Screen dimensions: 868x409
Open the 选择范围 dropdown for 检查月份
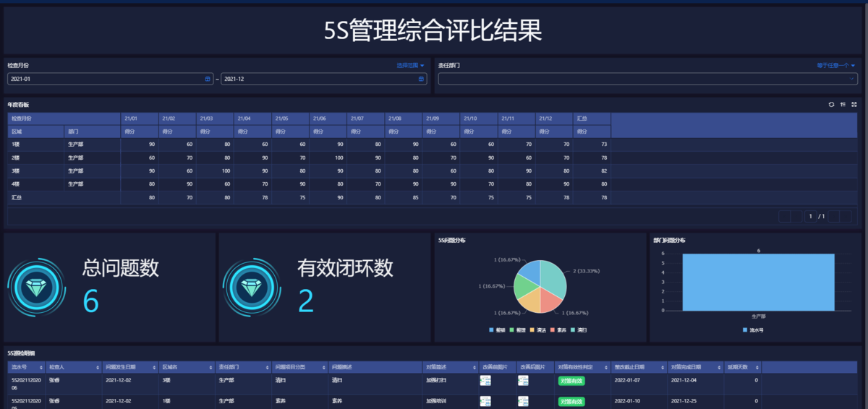(x=410, y=65)
